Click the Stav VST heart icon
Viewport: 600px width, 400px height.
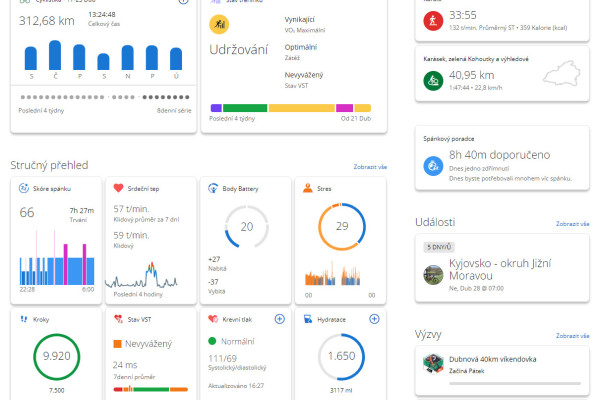click(x=118, y=319)
